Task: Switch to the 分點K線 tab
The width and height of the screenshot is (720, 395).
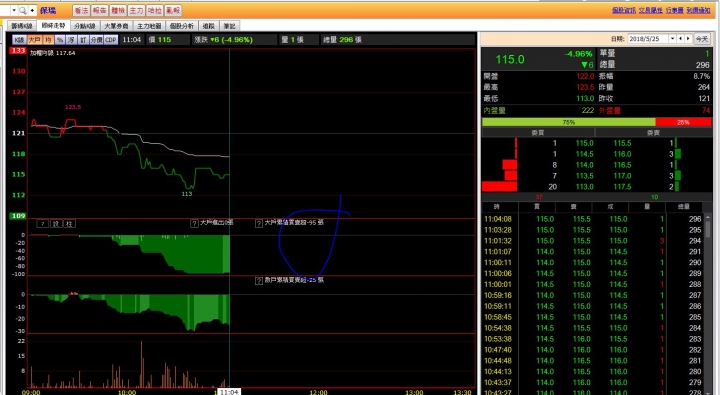Action: coord(85,26)
